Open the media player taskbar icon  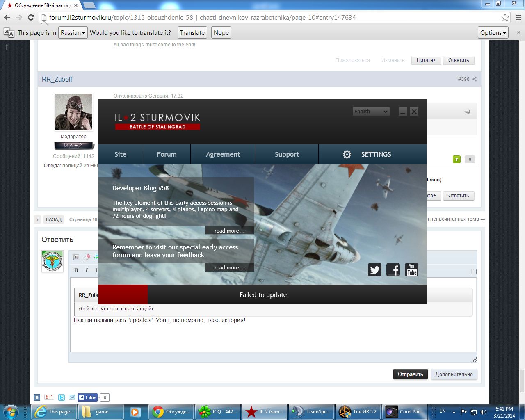(135, 411)
